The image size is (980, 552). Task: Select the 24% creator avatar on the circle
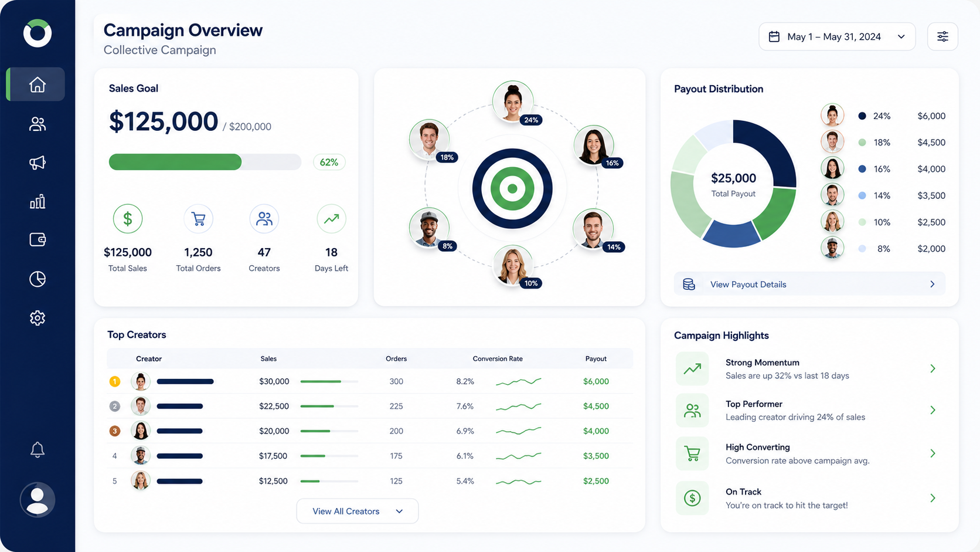pyautogui.click(x=513, y=102)
